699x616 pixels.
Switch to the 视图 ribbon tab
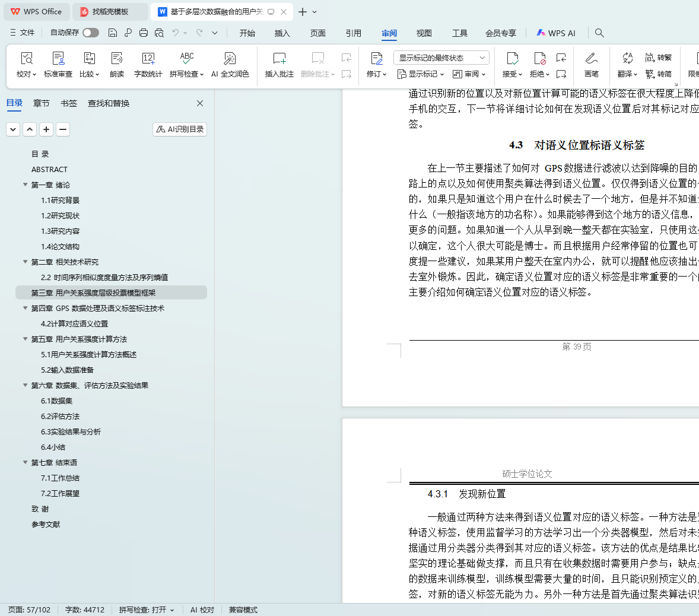tap(424, 33)
